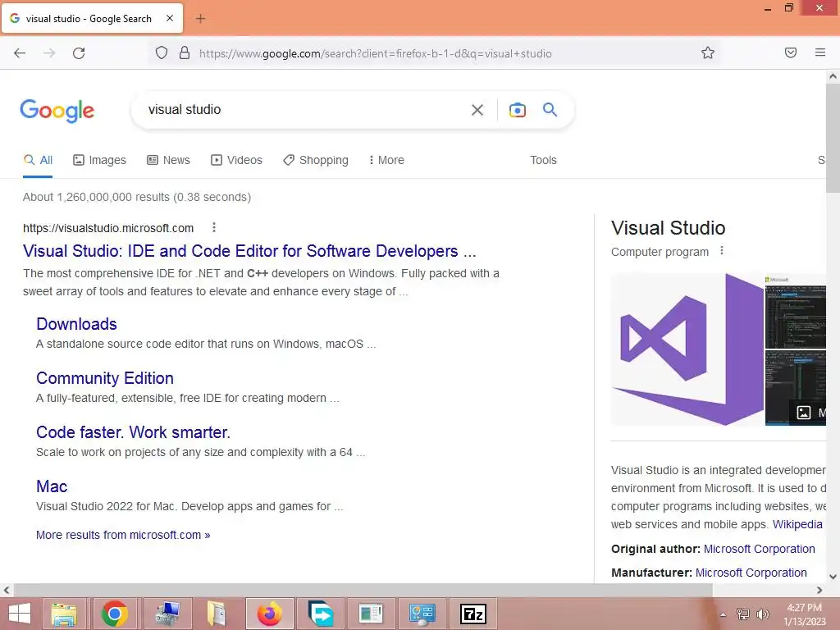Click the horizontal scrollbar left arrow
The image size is (840, 630).
point(7,591)
